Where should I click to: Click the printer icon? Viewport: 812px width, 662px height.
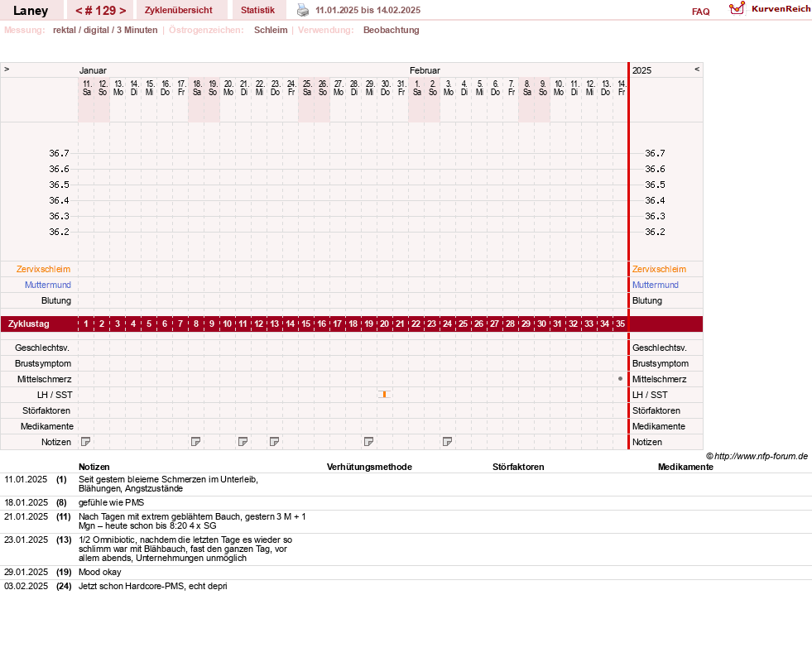pyautogui.click(x=303, y=10)
